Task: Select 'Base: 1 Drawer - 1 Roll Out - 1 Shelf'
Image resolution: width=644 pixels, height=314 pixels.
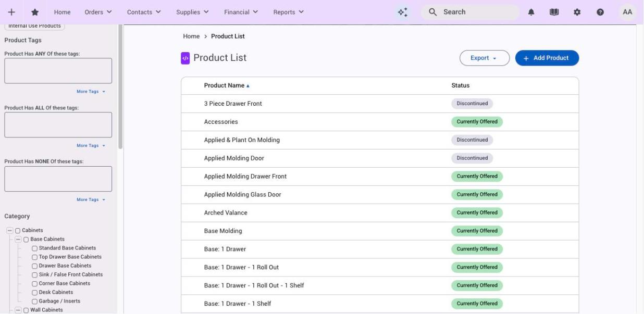Action: tap(380, 286)
